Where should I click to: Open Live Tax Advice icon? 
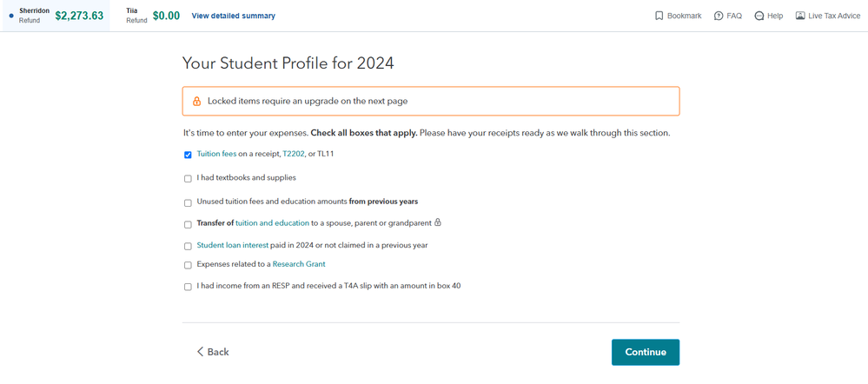click(800, 16)
